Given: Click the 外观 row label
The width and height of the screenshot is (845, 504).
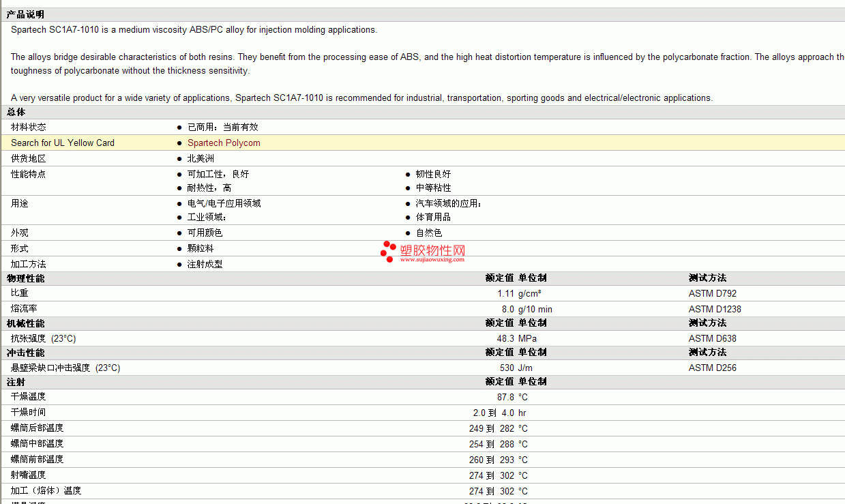Looking at the screenshot, I should pos(20,233).
